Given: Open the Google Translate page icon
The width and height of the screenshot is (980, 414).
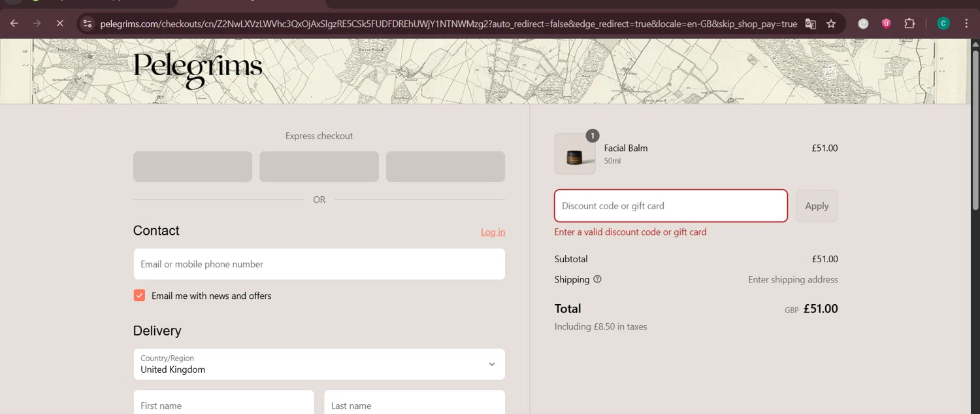Looking at the screenshot, I should coord(811,24).
